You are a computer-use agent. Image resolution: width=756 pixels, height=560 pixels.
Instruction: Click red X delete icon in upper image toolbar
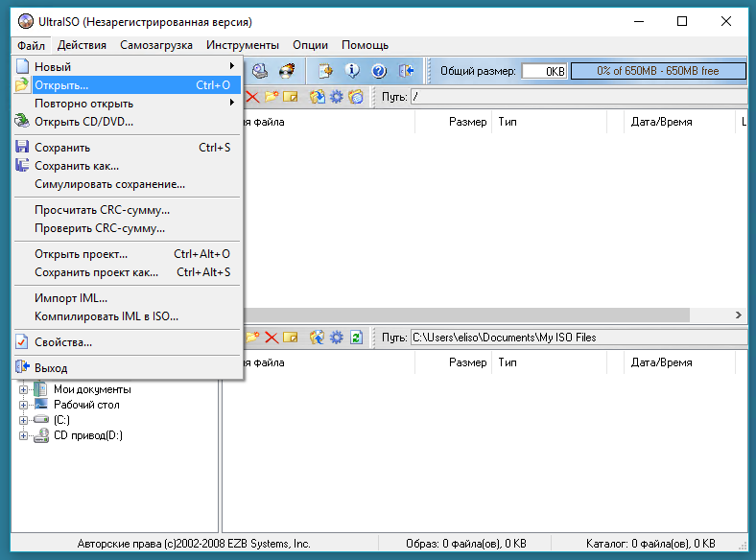(252, 97)
